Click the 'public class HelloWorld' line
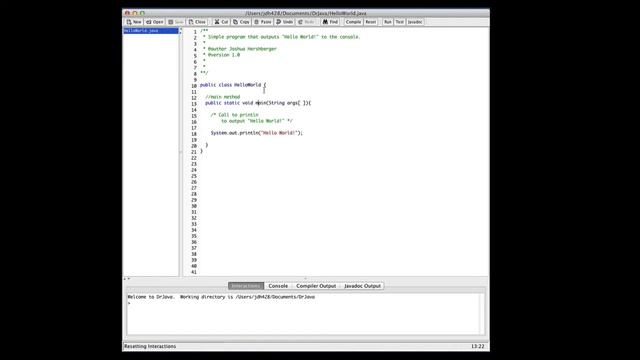The image size is (640, 360). pos(233,85)
